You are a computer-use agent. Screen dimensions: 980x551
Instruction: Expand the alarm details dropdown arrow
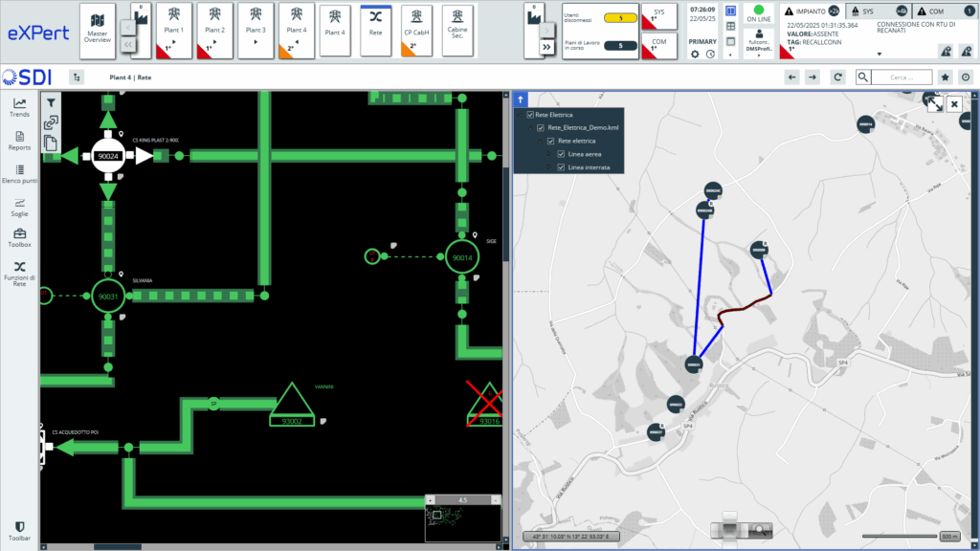[880, 53]
